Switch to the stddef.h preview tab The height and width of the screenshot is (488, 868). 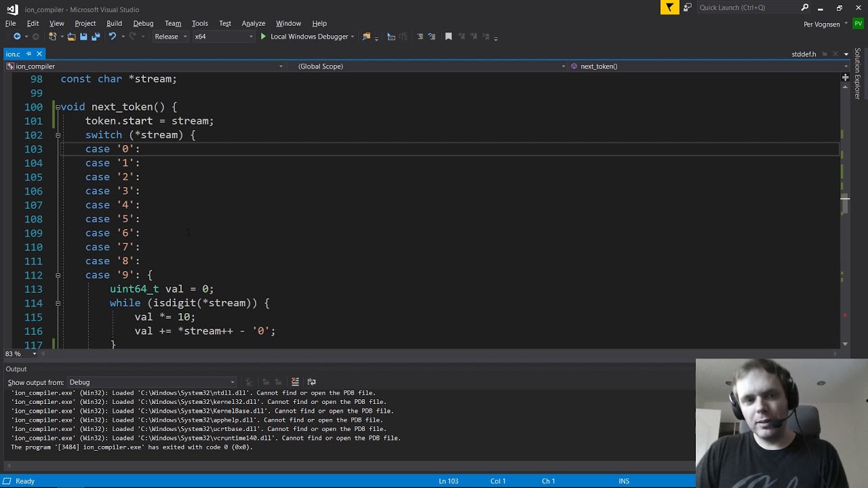[804, 54]
